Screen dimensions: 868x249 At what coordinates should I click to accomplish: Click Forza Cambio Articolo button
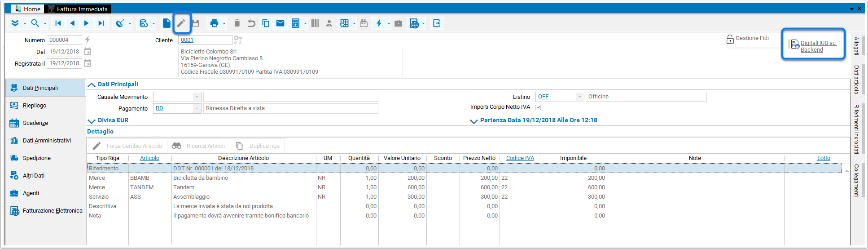pyautogui.click(x=127, y=146)
